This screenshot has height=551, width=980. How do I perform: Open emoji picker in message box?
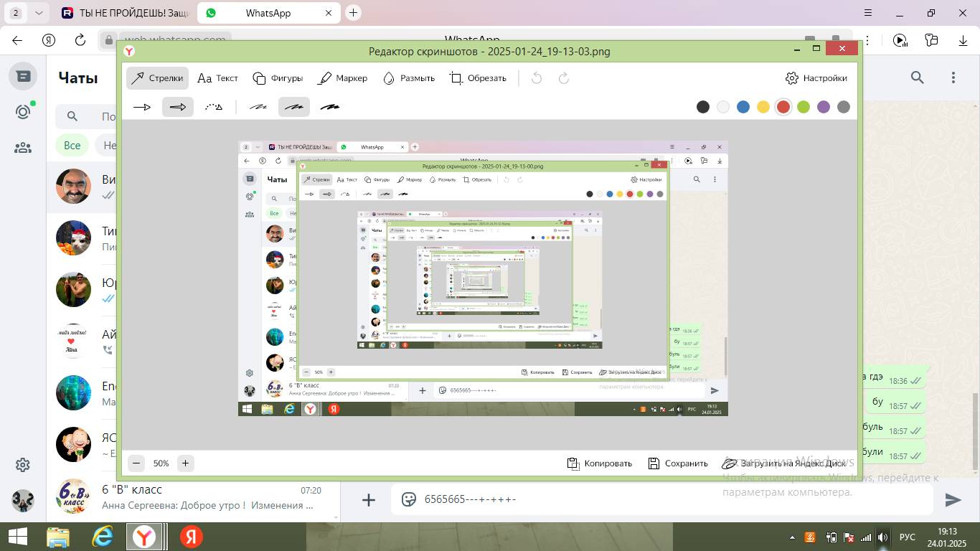[x=409, y=499]
